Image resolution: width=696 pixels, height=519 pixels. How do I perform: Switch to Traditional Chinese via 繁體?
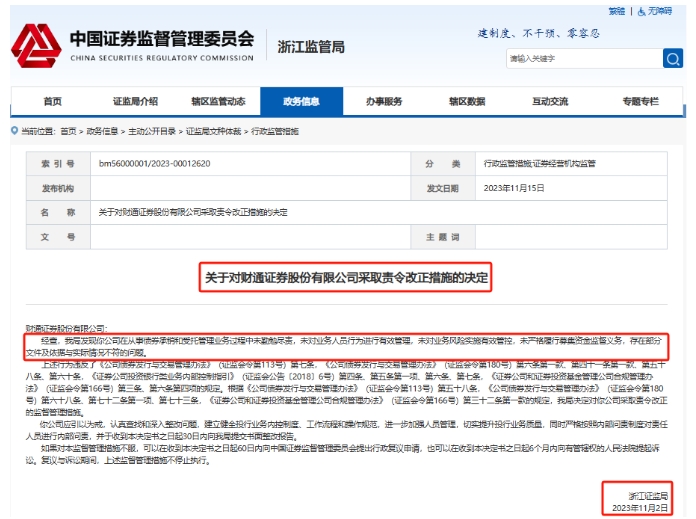(616, 11)
